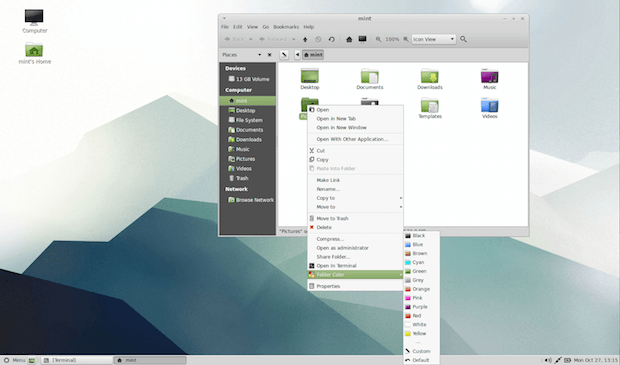Click the volume icon in system tray
Viewport: 620px width, 365px height.
pyautogui.click(x=548, y=360)
